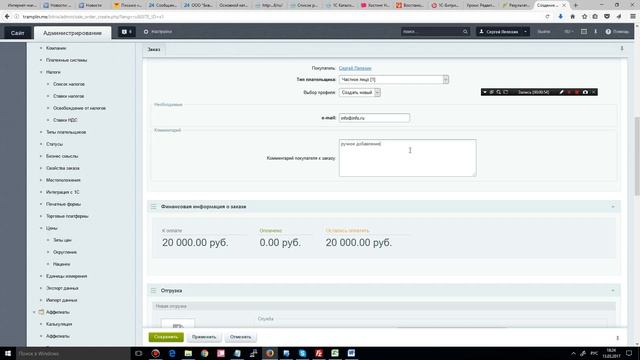This screenshot has height=360, width=640.
Task: Open Печатные формы in the sidebar
Action: [x=63, y=204]
